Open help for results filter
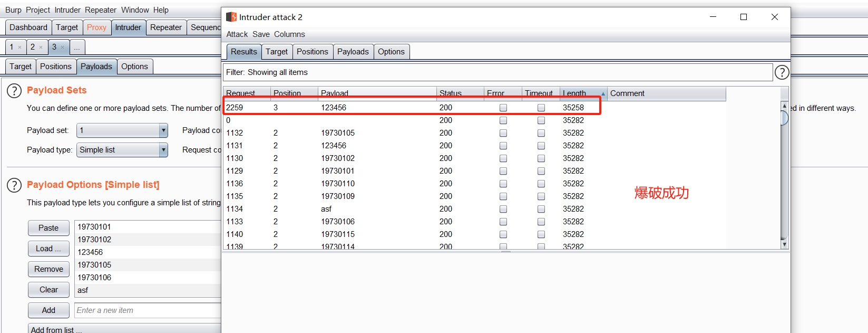 (782, 72)
